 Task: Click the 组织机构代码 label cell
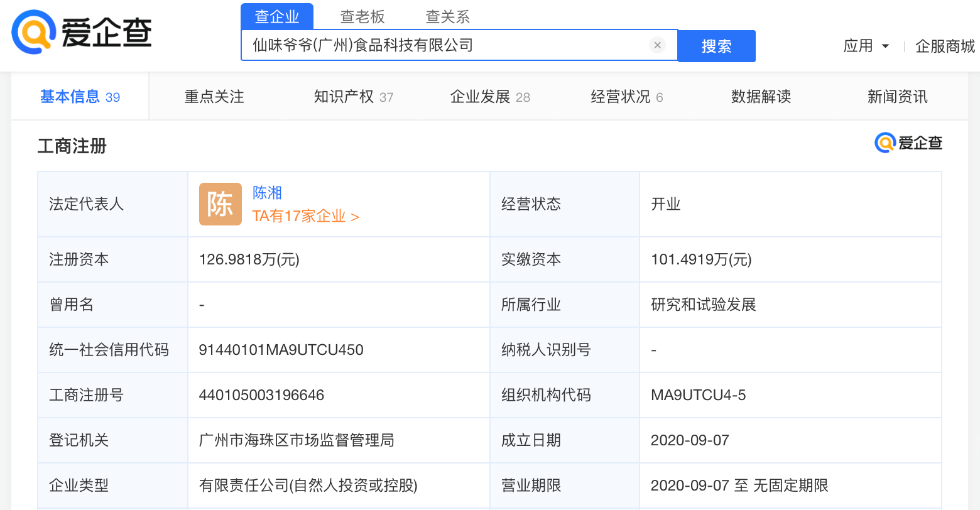click(564, 395)
